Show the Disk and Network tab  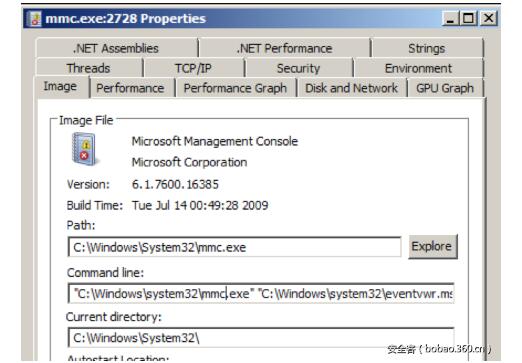(352, 88)
